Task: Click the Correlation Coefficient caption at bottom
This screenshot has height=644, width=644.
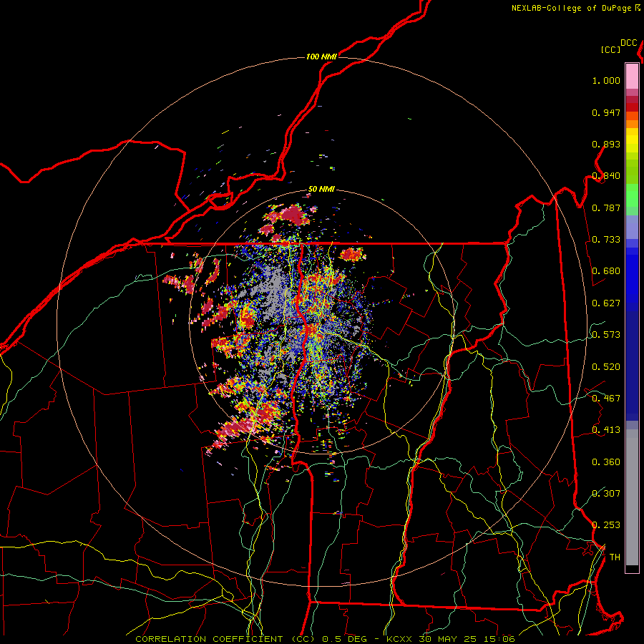Action: 325,639
